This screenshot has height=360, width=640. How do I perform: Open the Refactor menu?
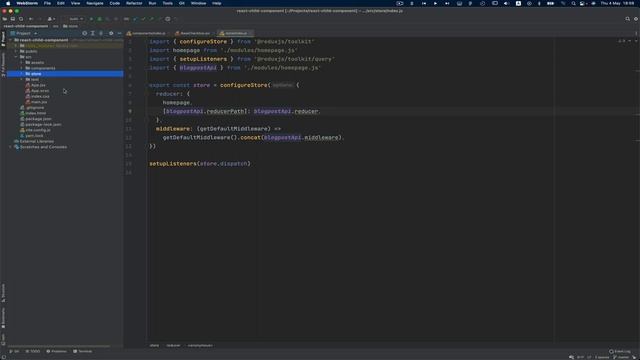point(134,3)
